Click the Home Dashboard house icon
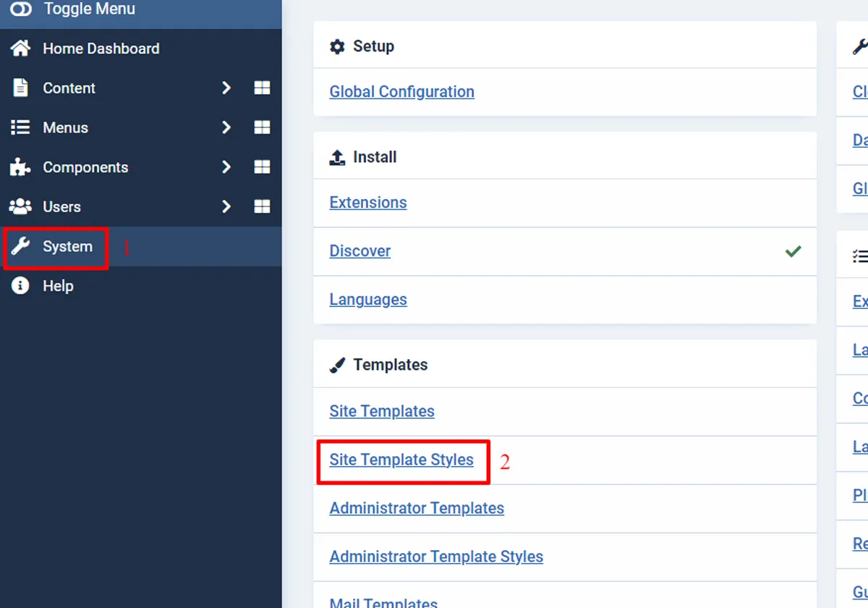 [x=20, y=48]
